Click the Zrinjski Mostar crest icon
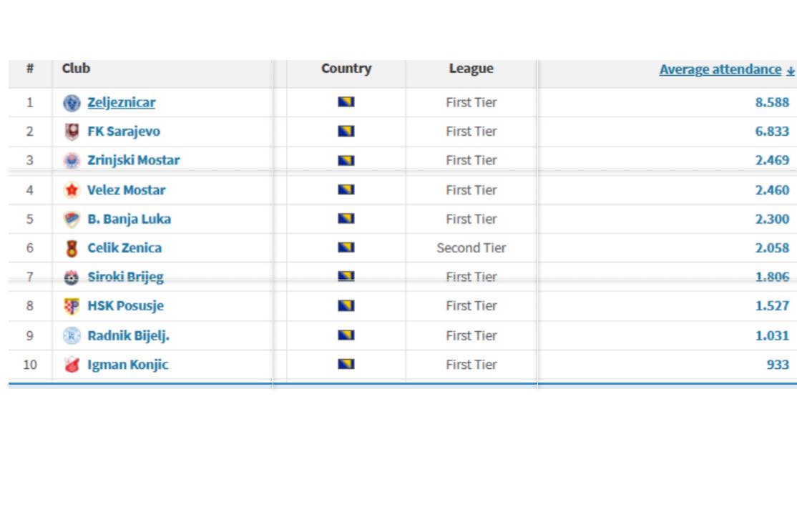Image resolution: width=797 pixels, height=532 pixels. [x=72, y=161]
